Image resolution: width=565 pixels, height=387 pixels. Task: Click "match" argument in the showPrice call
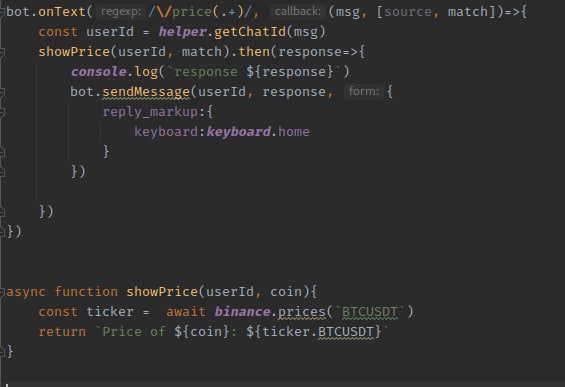(x=202, y=52)
